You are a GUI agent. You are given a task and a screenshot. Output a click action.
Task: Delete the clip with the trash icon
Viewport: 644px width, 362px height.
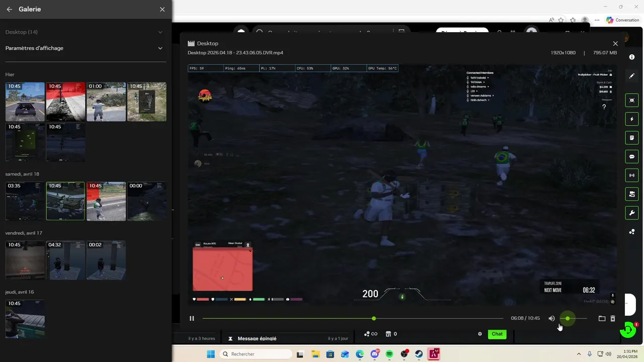tap(613, 318)
